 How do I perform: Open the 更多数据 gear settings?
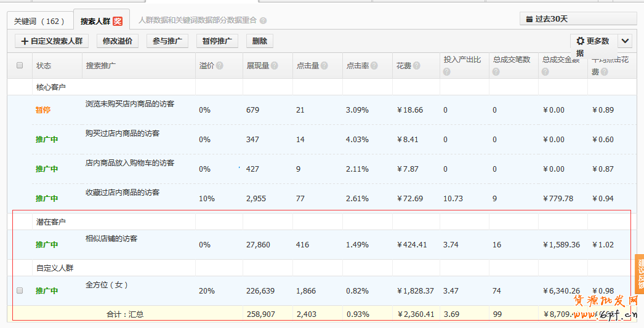click(x=592, y=41)
